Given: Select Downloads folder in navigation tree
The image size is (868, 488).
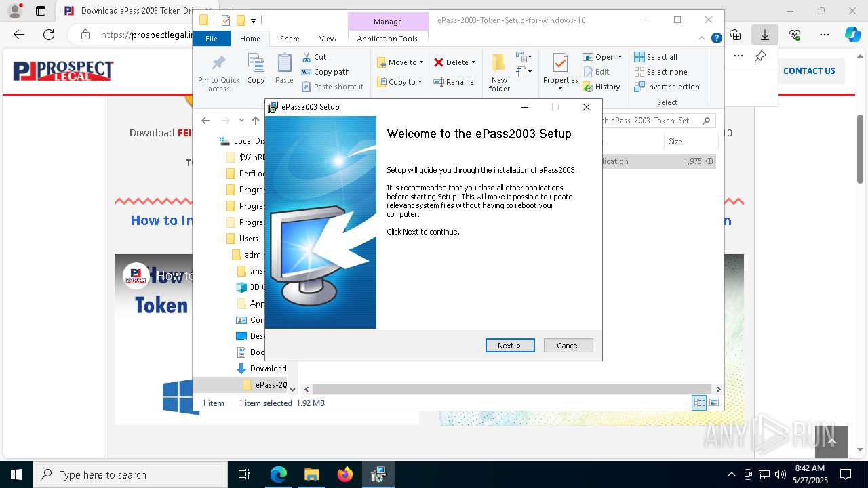Looking at the screenshot, I should pos(261,369).
